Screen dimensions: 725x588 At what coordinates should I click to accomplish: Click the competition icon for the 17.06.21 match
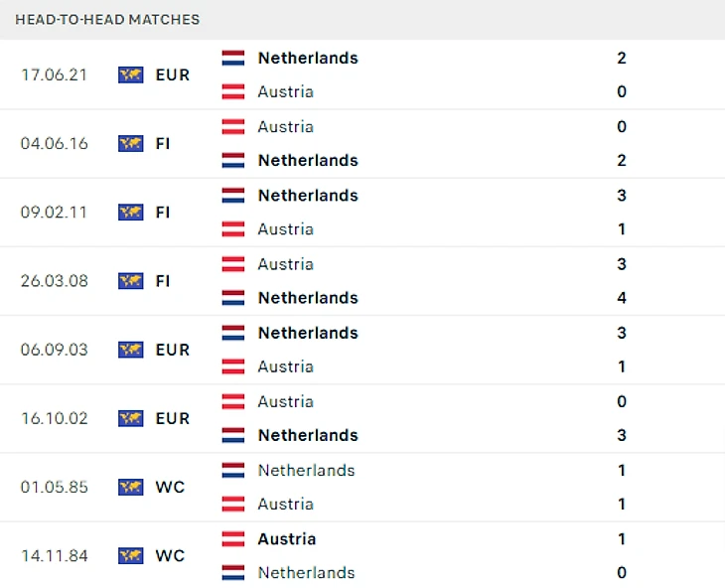tap(130, 74)
